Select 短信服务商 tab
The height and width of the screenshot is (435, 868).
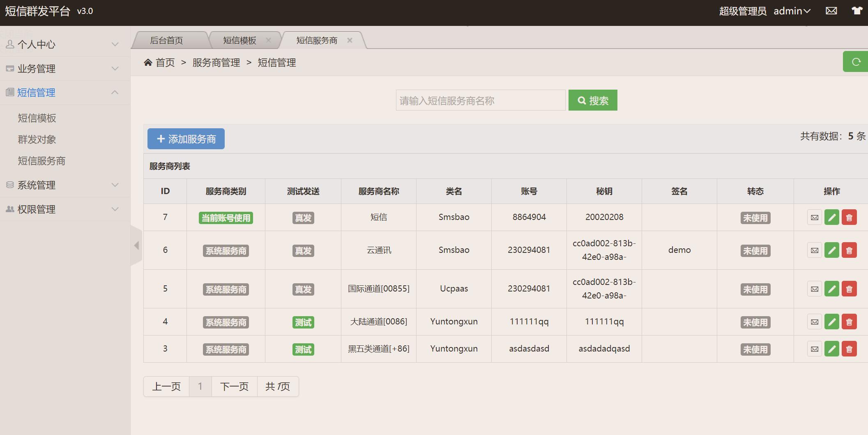(317, 40)
